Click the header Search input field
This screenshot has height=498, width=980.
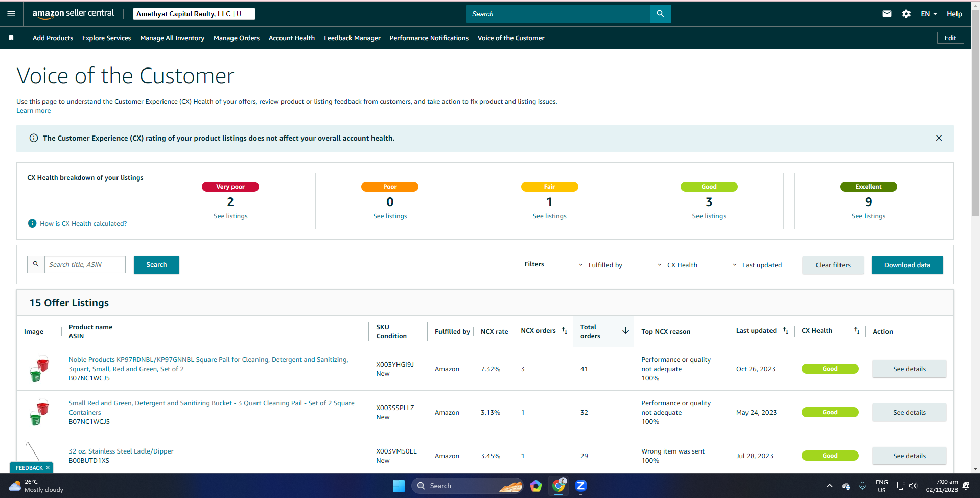pos(558,14)
